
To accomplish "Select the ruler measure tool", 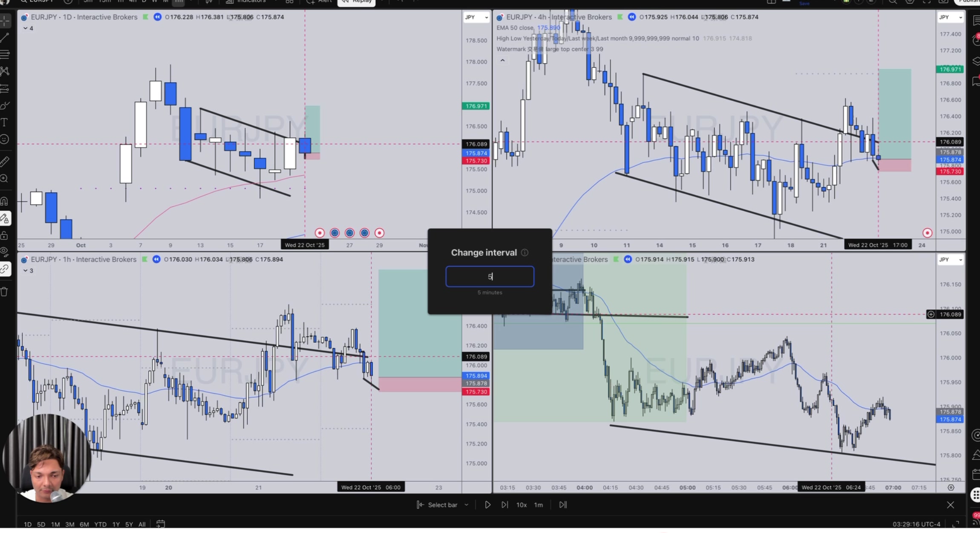I will click(5, 162).
